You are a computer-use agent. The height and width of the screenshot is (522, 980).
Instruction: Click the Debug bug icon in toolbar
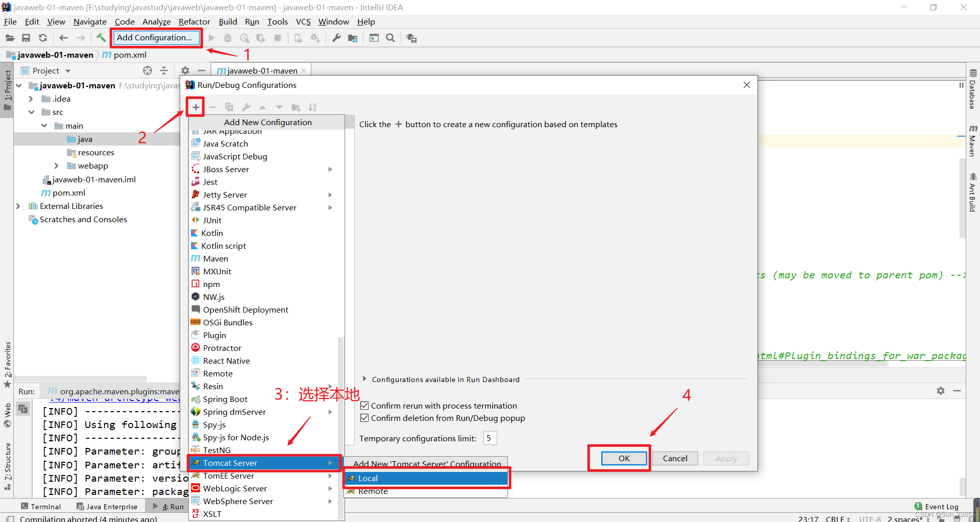[228, 38]
